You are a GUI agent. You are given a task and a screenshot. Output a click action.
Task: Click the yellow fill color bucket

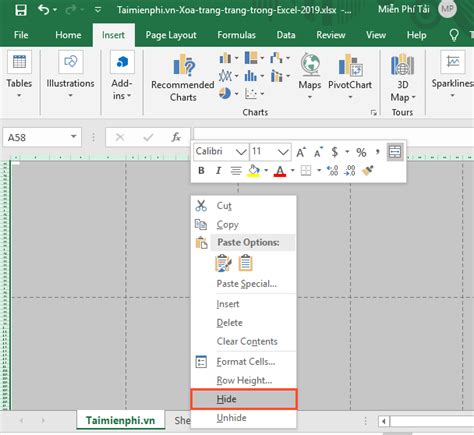[x=254, y=171]
